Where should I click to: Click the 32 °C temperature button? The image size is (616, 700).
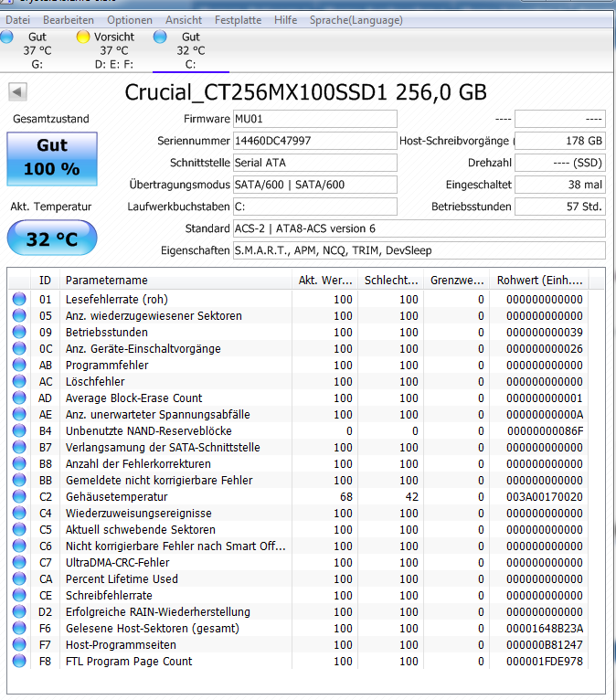coord(52,238)
